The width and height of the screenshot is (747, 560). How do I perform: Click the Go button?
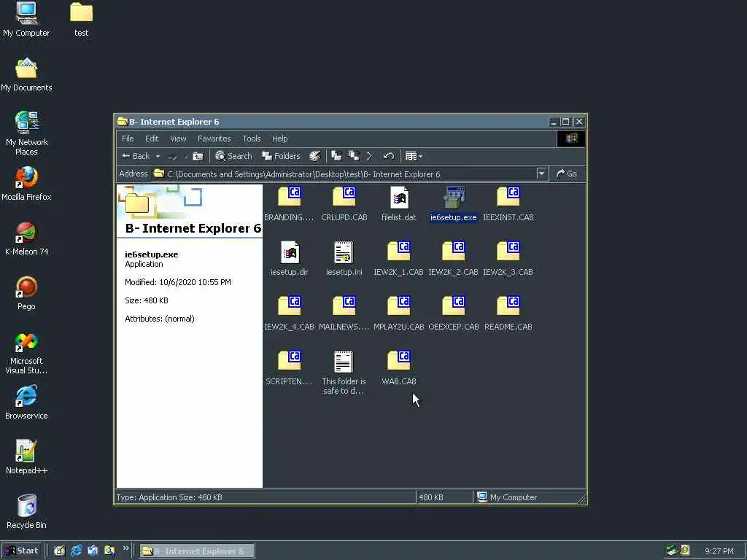coord(567,174)
